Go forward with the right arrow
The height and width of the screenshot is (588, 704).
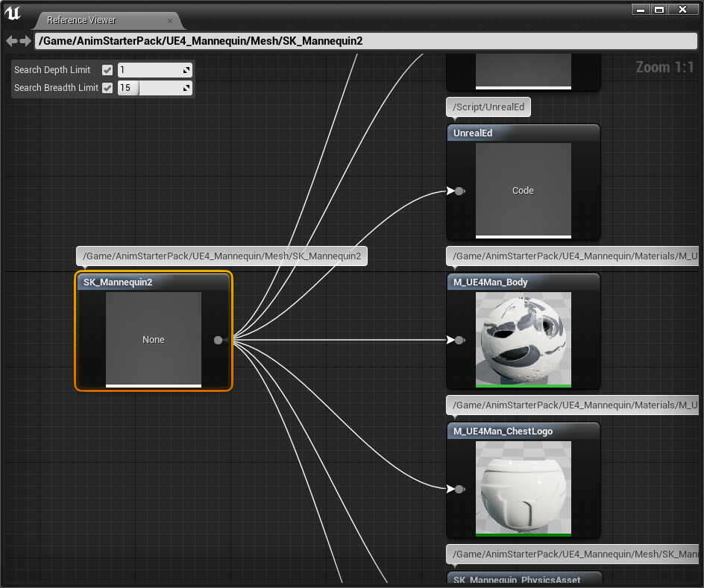25,41
